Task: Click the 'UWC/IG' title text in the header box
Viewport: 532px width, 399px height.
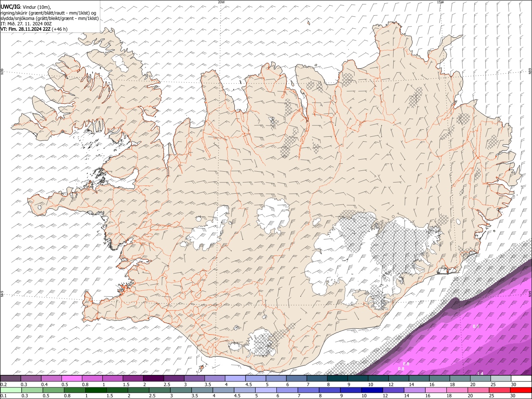Action: (10, 7)
